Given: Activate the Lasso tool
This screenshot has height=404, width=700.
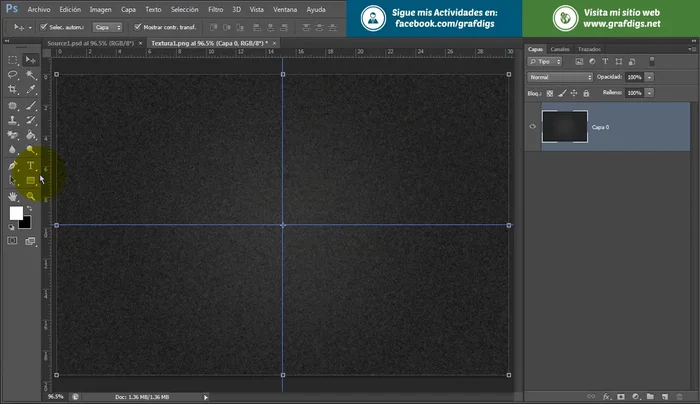Looking at the screenshot, I should tap(13, 74).
